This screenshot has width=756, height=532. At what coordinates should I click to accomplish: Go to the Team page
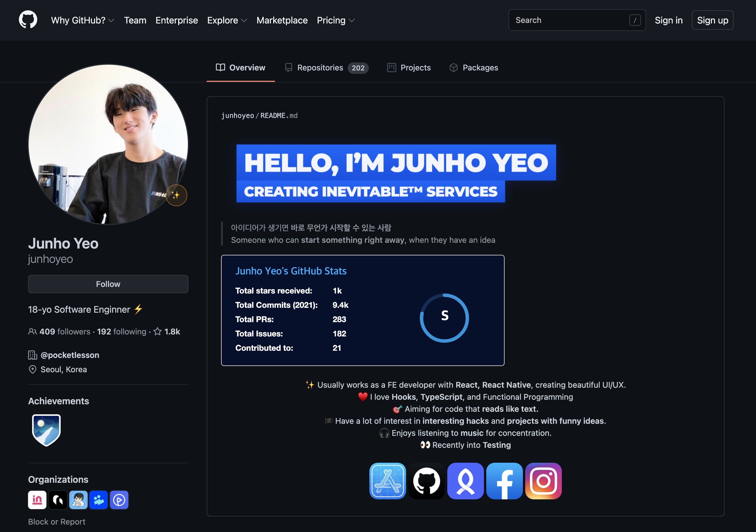tap(135, 20)
